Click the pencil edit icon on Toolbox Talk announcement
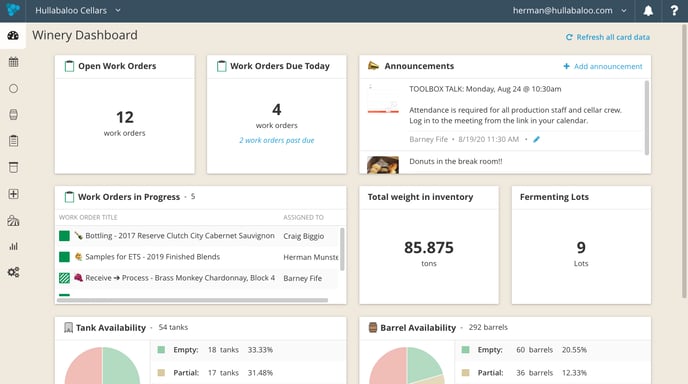 coord(536,140)
